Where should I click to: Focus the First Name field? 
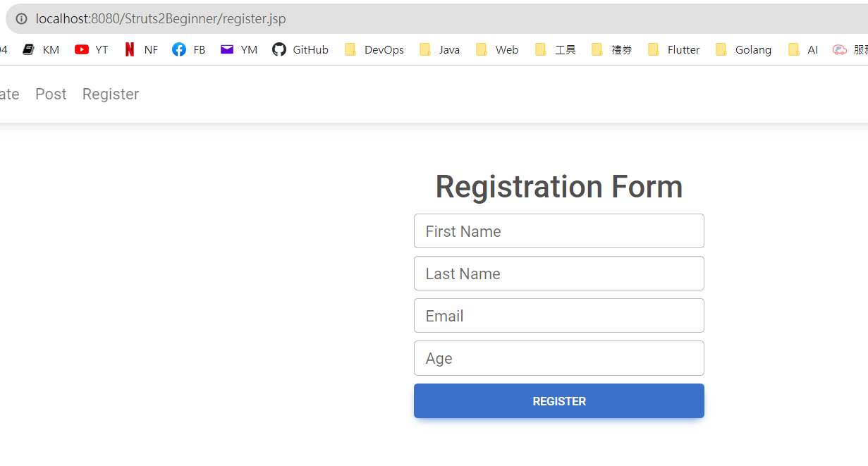pyautogui.click(x=559, y=231)
